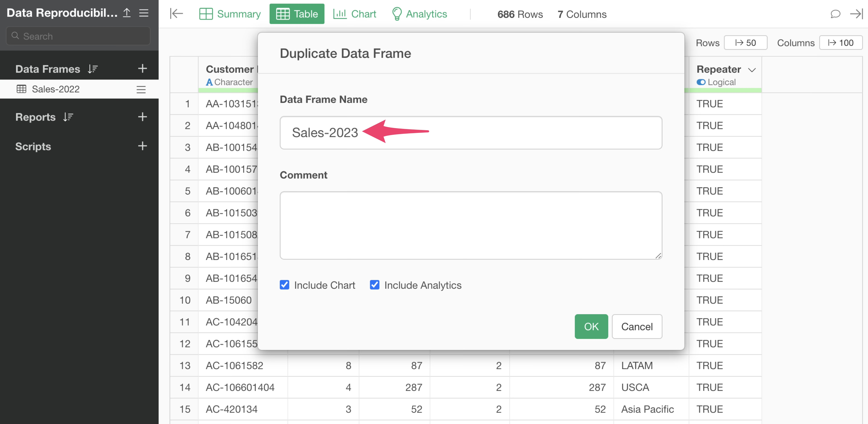Click the Rows 50 limit selector
868x424 pixels.
(745, 43)
